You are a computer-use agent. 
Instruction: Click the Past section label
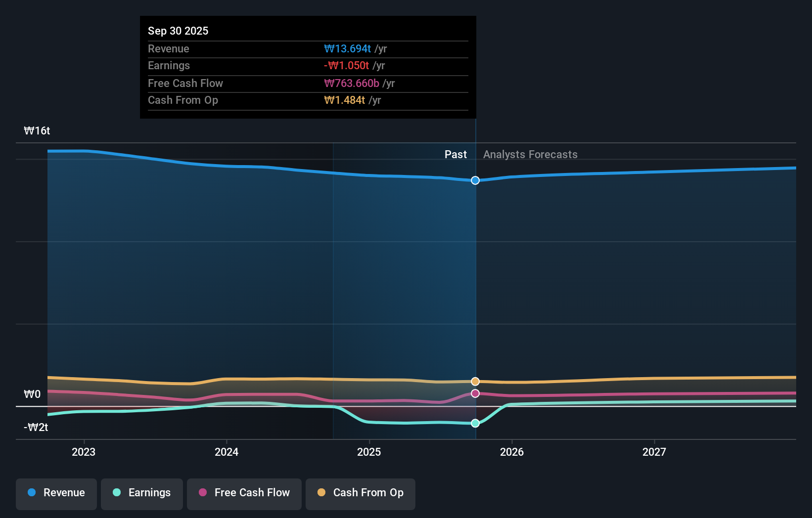pyautogui.click(x=455, y=155)
